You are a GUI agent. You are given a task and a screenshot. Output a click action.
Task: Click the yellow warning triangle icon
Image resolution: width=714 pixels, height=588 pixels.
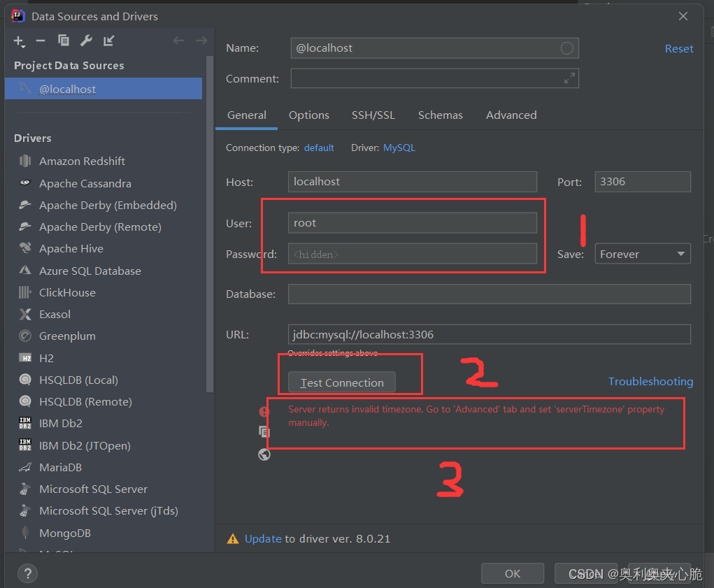(x=233, y=539)
